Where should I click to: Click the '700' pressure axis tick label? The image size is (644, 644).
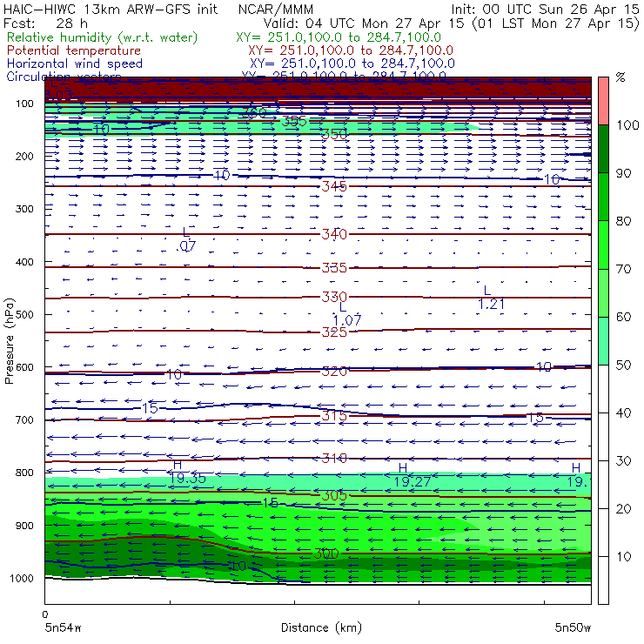point(24,420)
